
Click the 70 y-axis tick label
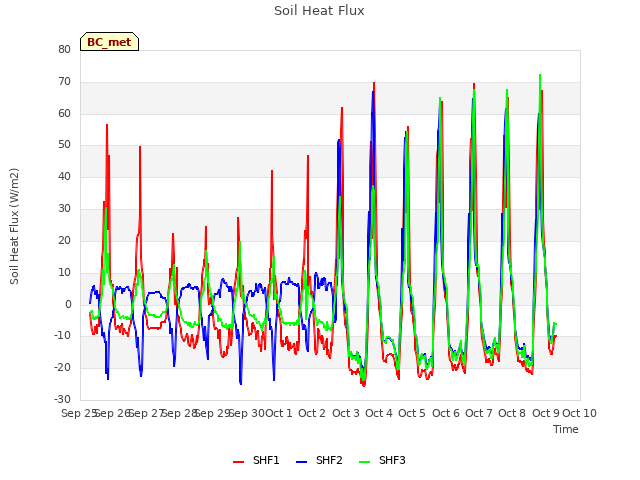coord(64,82)
